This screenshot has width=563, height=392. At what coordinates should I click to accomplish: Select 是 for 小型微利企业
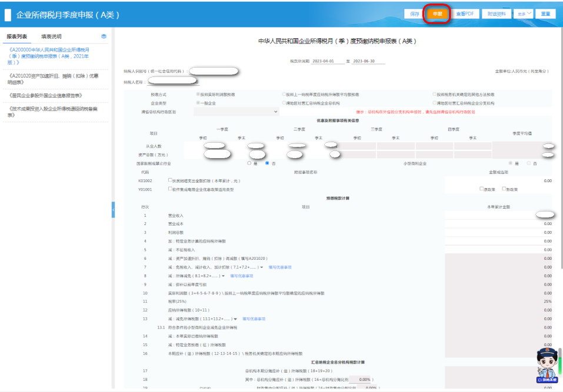point(510,163)
